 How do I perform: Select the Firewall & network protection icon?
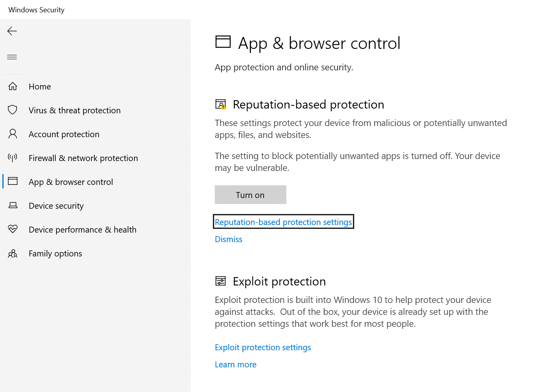12,158
